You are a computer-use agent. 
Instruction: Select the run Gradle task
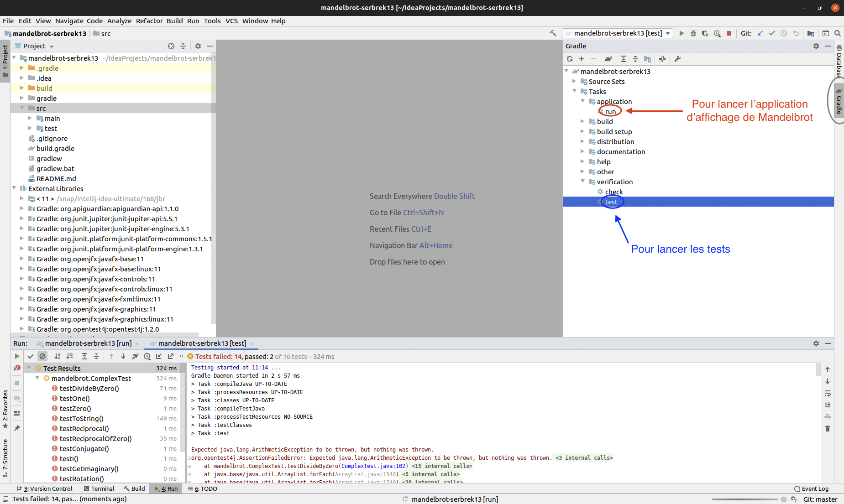(x=610, y=111)
